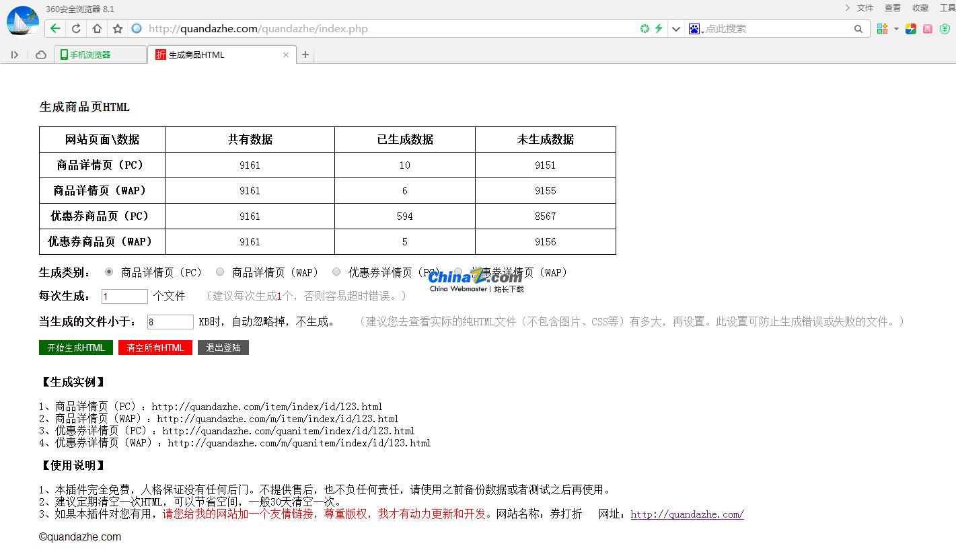Open the extensions grid icon
The height and width of the screenshot is (560, 956).
882,28
